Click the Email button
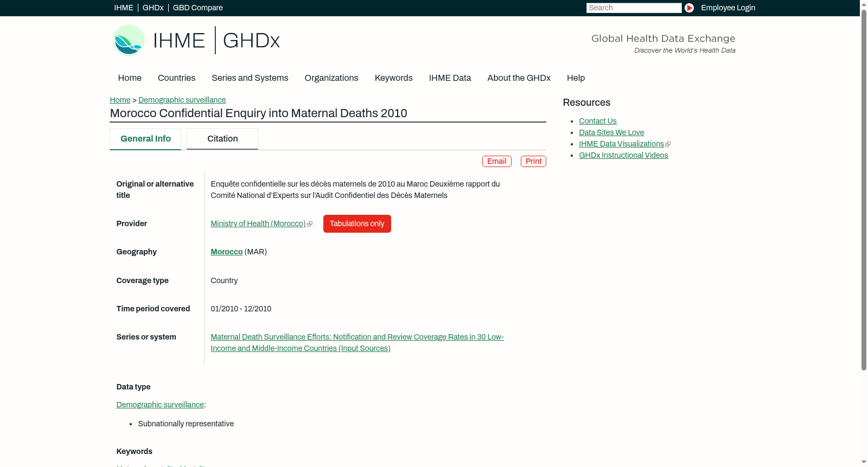The height and width of the screenshot is (467, 868). tap(497, 161)
